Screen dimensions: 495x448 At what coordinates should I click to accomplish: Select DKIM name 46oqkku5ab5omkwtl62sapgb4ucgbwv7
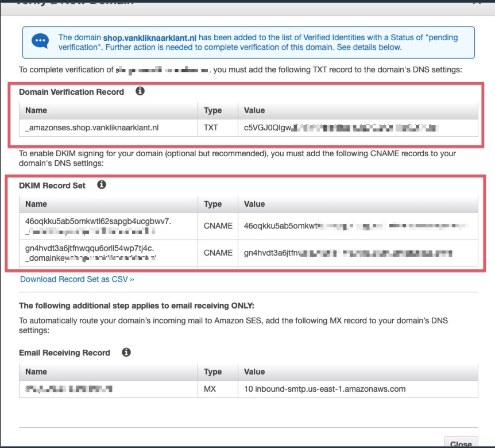click(x=98, y=221)
